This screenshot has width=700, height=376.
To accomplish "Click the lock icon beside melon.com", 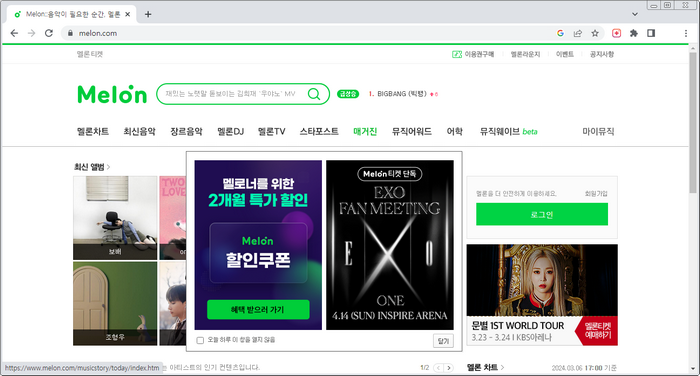I will tap(70, 33).
